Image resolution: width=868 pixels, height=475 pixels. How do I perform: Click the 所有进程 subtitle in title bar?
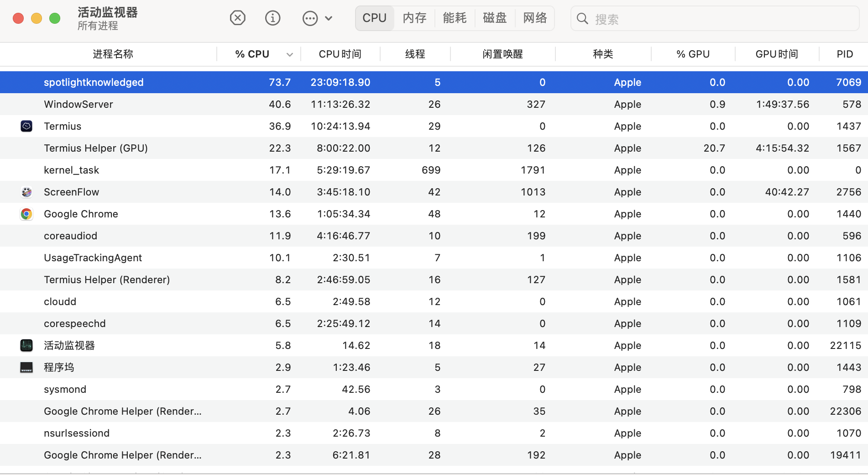(x=98, y=26)
